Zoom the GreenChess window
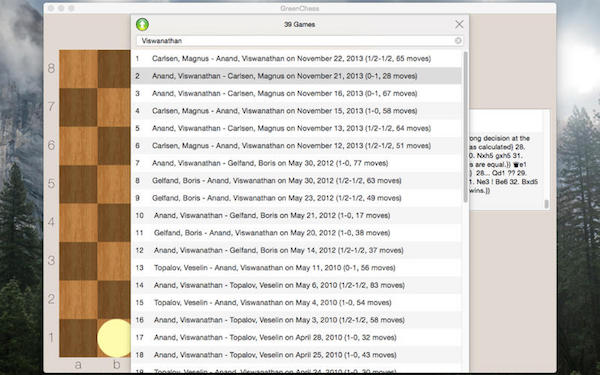 pyautogui.click(x=71, y=8)
